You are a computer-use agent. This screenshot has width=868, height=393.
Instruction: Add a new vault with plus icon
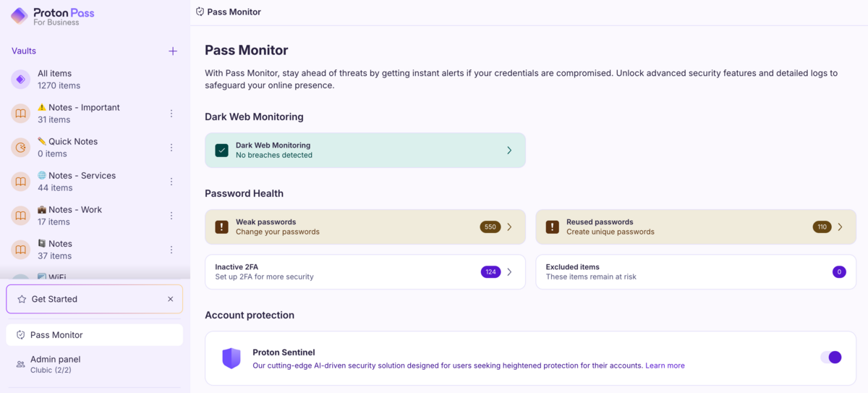(173, 51)
